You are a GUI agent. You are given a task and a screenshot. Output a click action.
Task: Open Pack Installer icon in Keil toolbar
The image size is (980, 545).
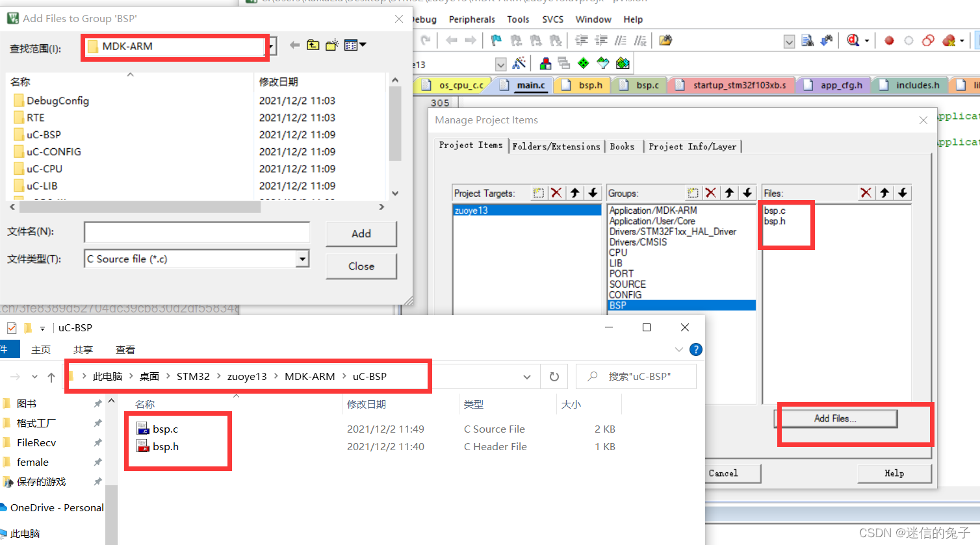623,63
